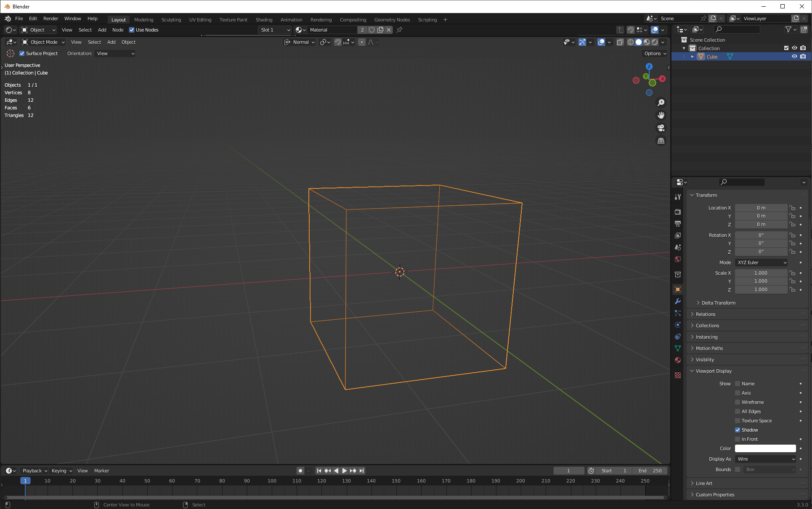Open the rotation Mode XYZ Euler dropdown

(762, 262)
